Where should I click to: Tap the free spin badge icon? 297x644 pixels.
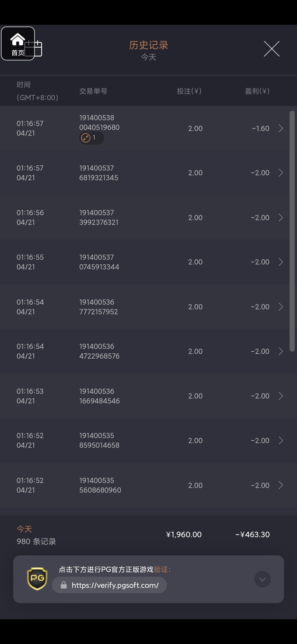click(86, 138)
